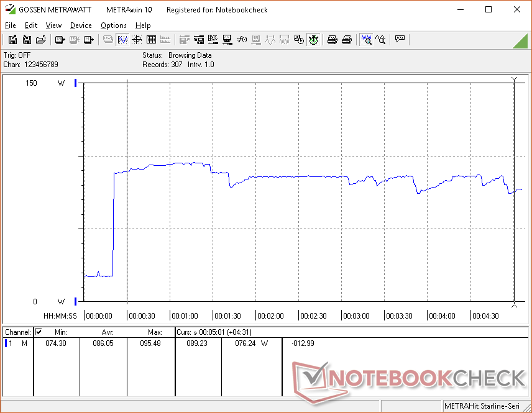Image resolution: width=532 pixels, height=413 pixels.
Task: Click the greyed meter sync icon
Action: (74, 40)
